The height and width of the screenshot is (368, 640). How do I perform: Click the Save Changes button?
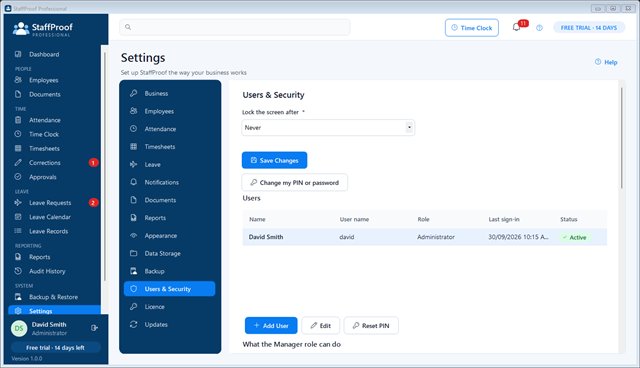tap(274, 160)
